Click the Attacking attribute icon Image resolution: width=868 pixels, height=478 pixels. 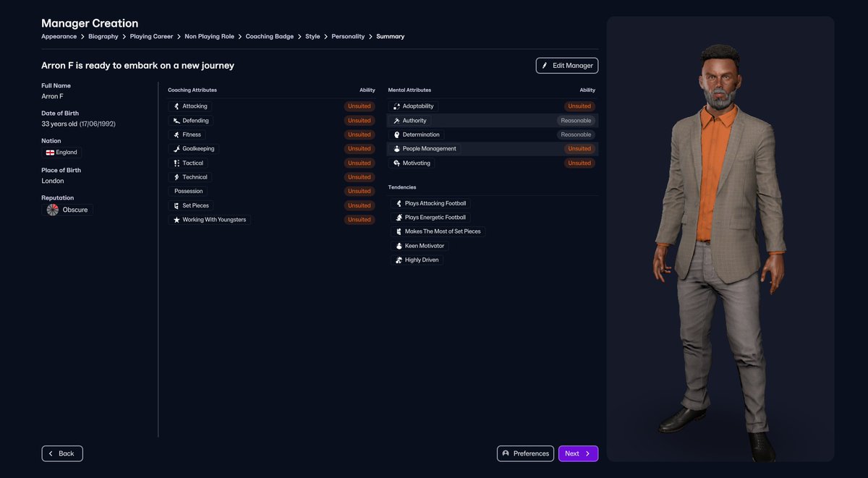[176, 106]
